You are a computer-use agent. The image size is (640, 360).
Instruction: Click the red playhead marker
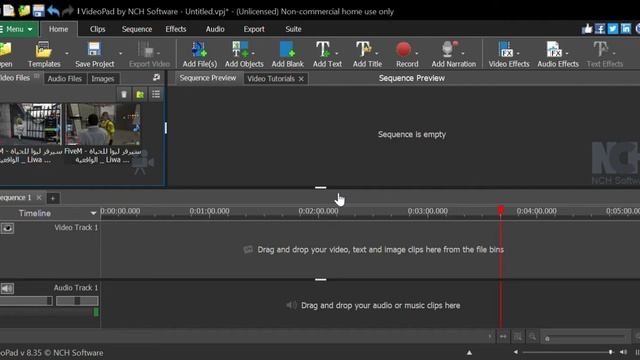click(x=501, y=211)
